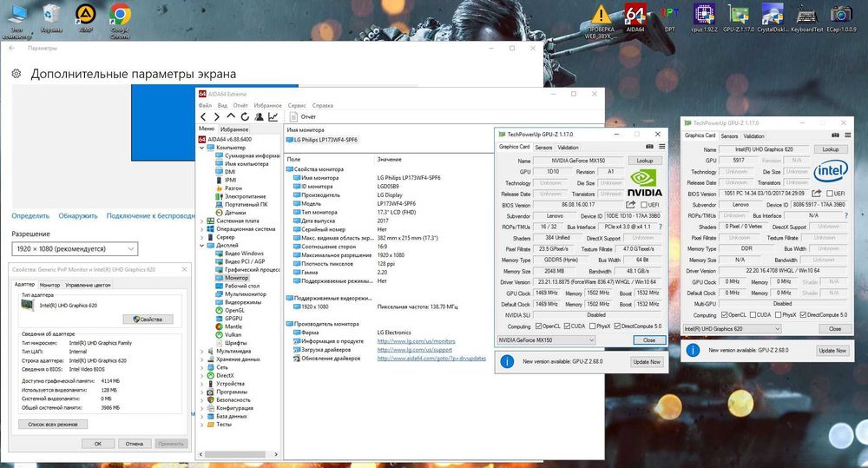Switch to Sensors tab in NVIDIA GPU-Z
Screen dimensions: 868x468
tap(543, 148)
